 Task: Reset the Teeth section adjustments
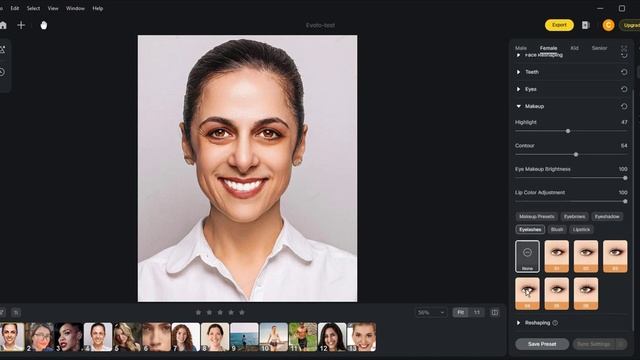point(624,72)
